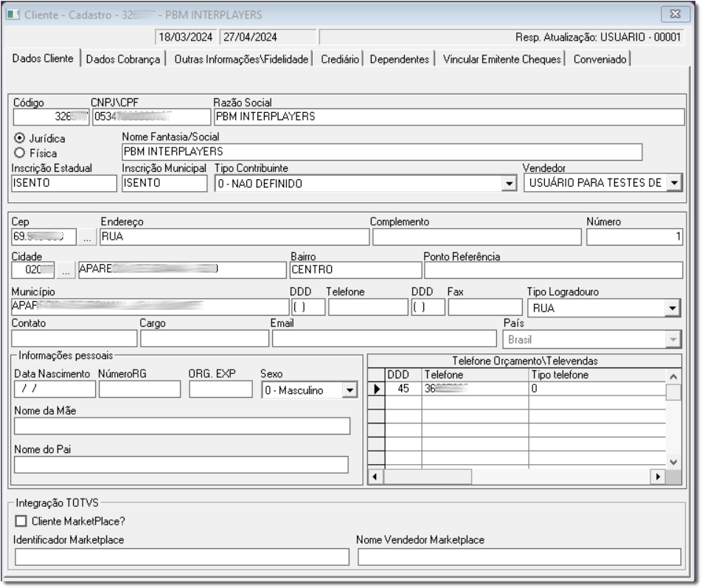The height and width of the screenshot is (588, 702).
Task: Click the Complemento input field
Action: point(477,237)
